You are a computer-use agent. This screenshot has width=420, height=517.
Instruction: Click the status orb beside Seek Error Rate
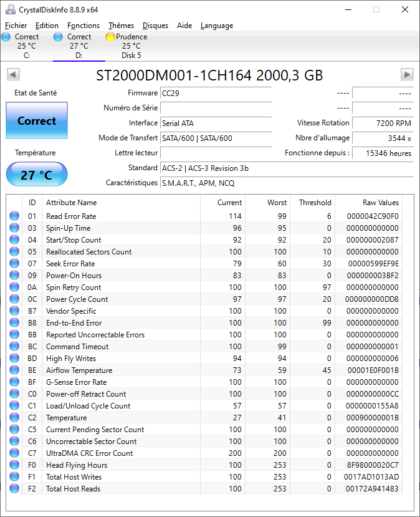pos(14,264)
